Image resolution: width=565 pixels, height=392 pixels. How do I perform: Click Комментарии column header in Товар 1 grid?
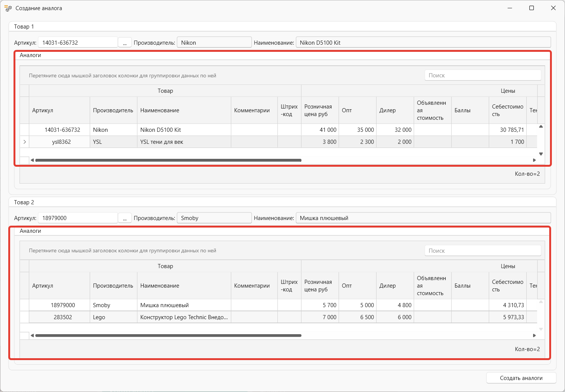coord(254,110)
